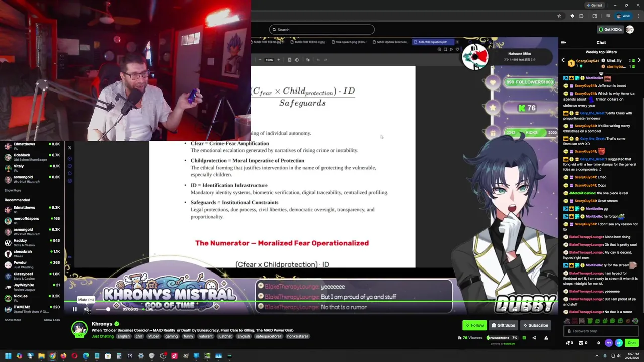Open Odablock channel in sidebar

[x=32, y=157]
